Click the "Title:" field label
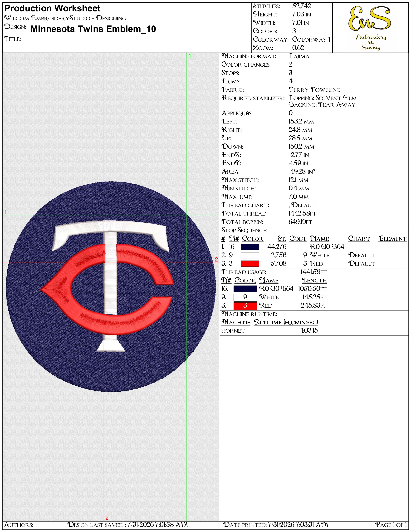The image size is (411, 532). click(x=12, y=39)
